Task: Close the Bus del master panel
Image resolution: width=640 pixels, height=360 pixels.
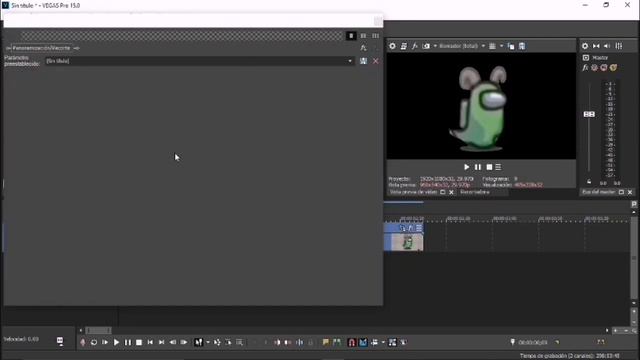Action: pos(630,192)
